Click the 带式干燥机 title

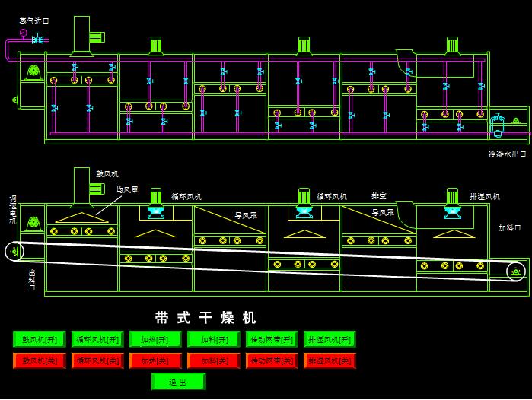205,318
